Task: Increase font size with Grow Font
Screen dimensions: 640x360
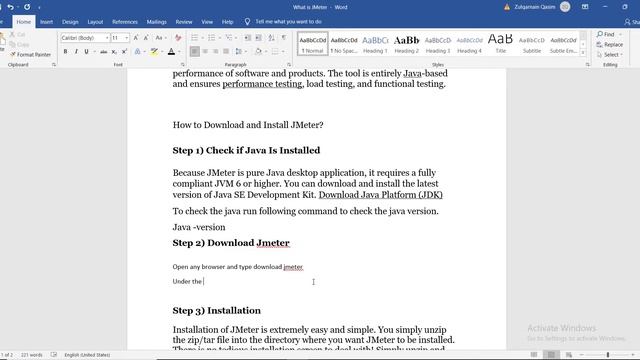Action: pos(136,38)
